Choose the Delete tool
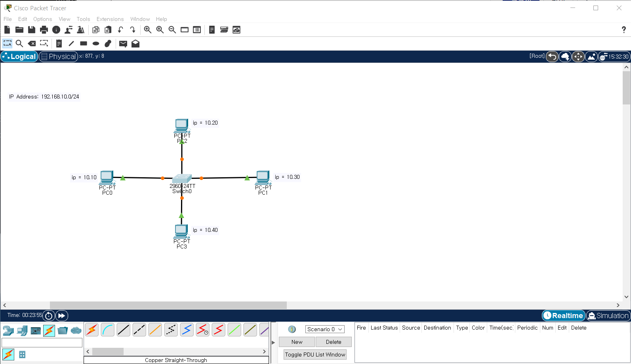Viewport: 631px width, 364px height. pos(32,44)
